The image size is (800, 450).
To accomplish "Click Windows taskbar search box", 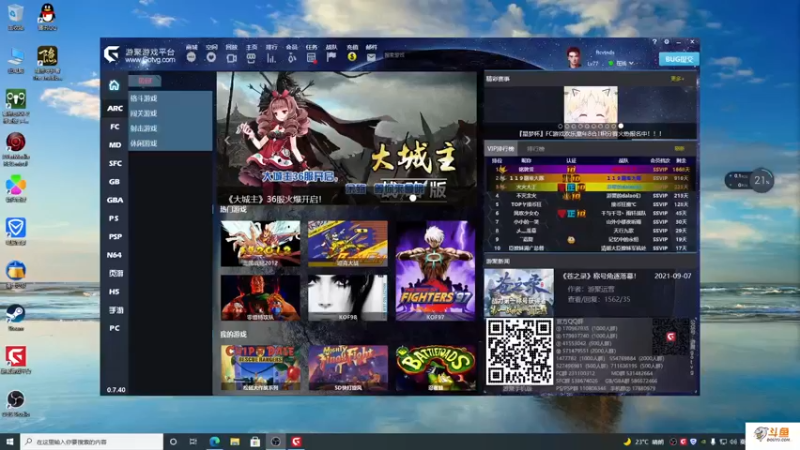I will pos(92,442).
